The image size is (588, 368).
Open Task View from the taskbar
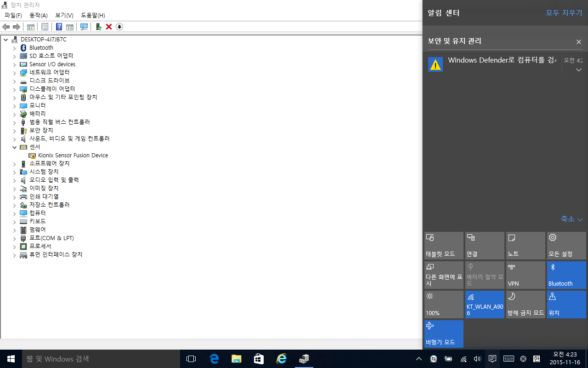click(x=191, y=359)
